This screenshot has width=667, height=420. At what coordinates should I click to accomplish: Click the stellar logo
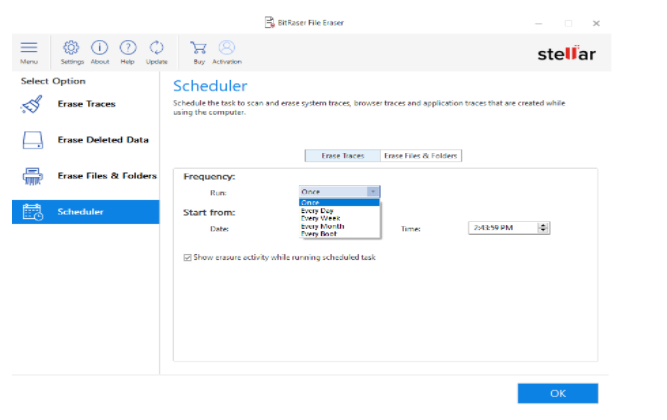click(x=567, y=54)
